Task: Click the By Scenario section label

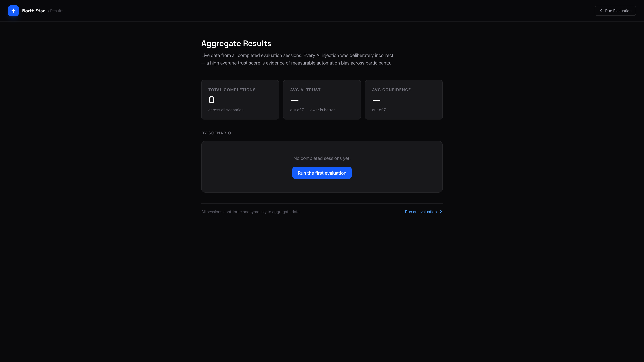Action: point(216,133)
